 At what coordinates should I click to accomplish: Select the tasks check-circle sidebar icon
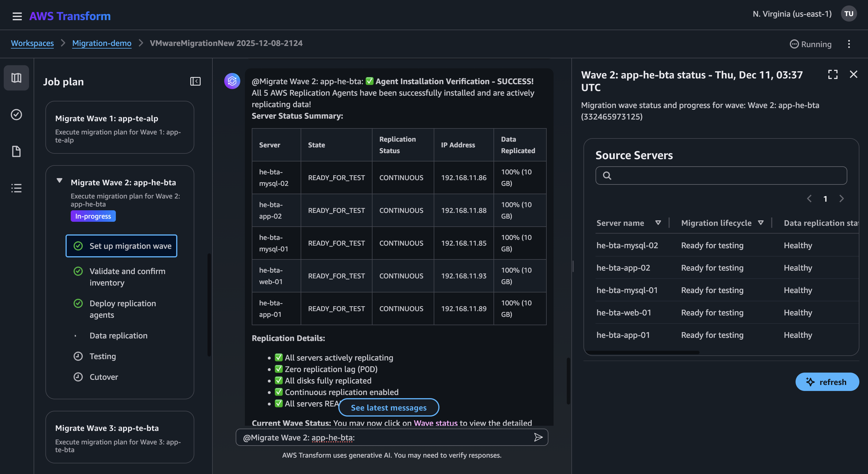click(x=16, y=115)
